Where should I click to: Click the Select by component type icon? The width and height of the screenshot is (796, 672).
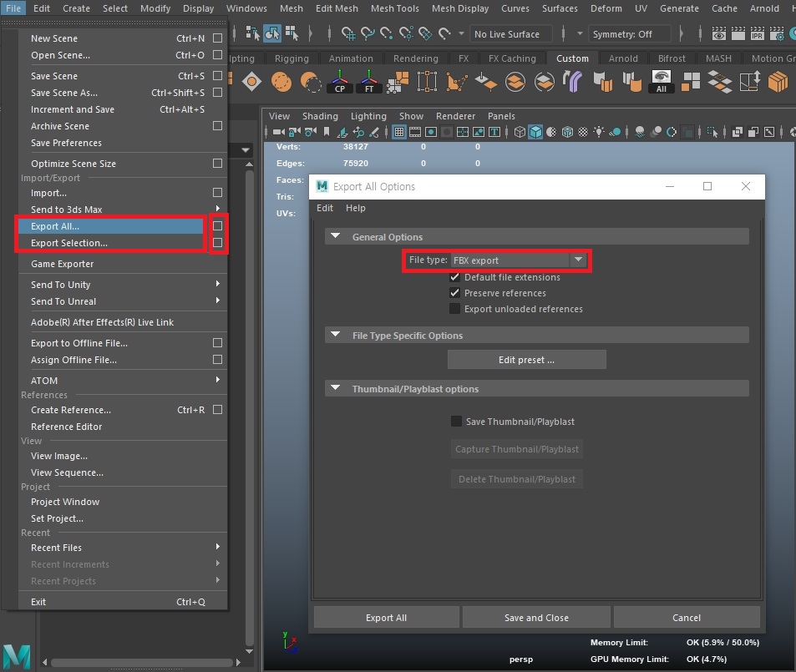292,33
